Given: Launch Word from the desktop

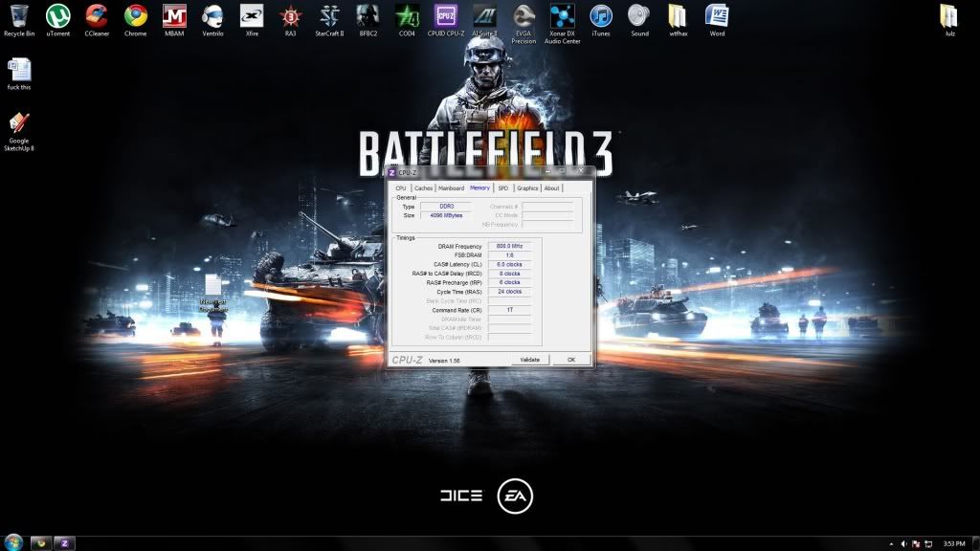Looking at the screenshot, I should click(717, 20).
